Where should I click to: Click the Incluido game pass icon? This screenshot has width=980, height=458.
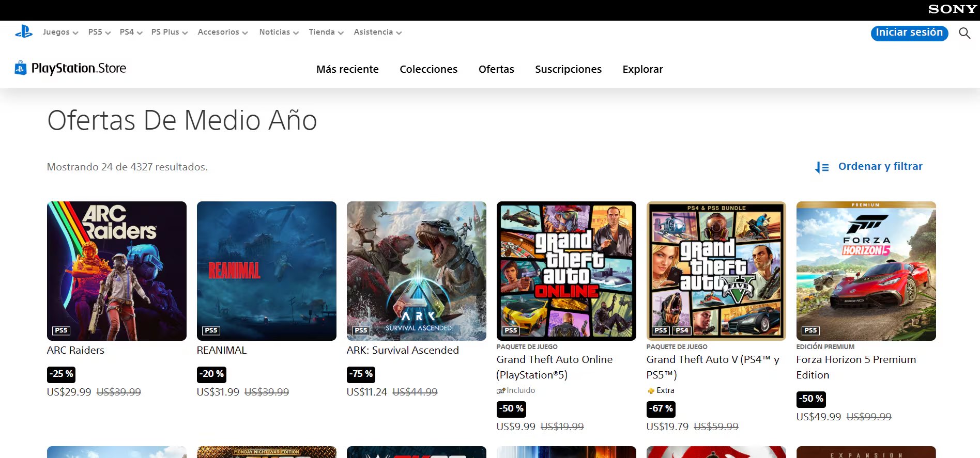(x=501, y=391)
